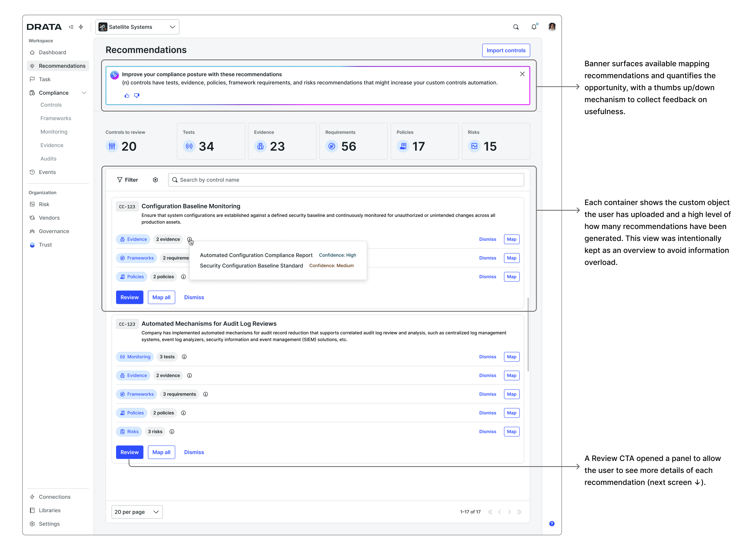Dismiss the Configuration Baseline Monitoring card
The image size is (756, 550).
[x=194, y=297]
